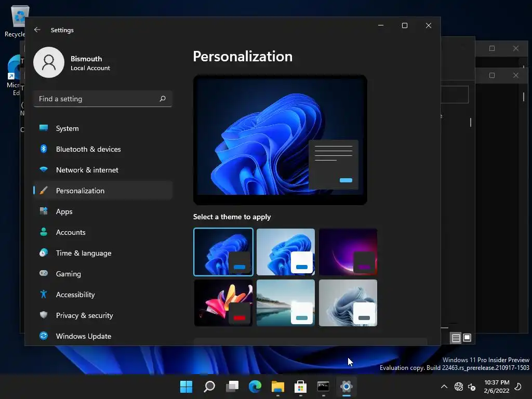Click the search magnifier in Find a setting
Screen dimensions: 532x399
[x=163, y=99]
